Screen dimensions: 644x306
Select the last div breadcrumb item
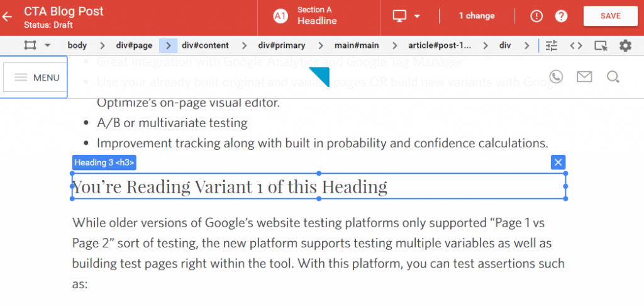pos(505,45)
